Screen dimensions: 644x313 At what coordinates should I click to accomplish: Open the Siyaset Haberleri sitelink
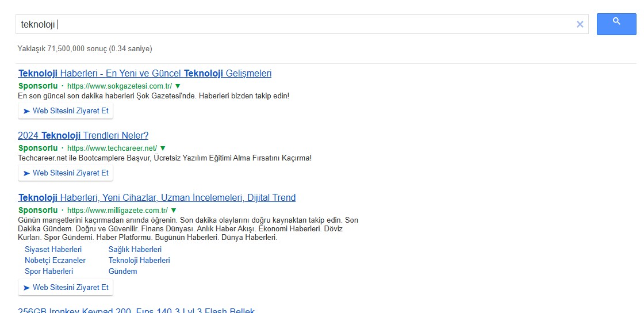click(53, 250)
